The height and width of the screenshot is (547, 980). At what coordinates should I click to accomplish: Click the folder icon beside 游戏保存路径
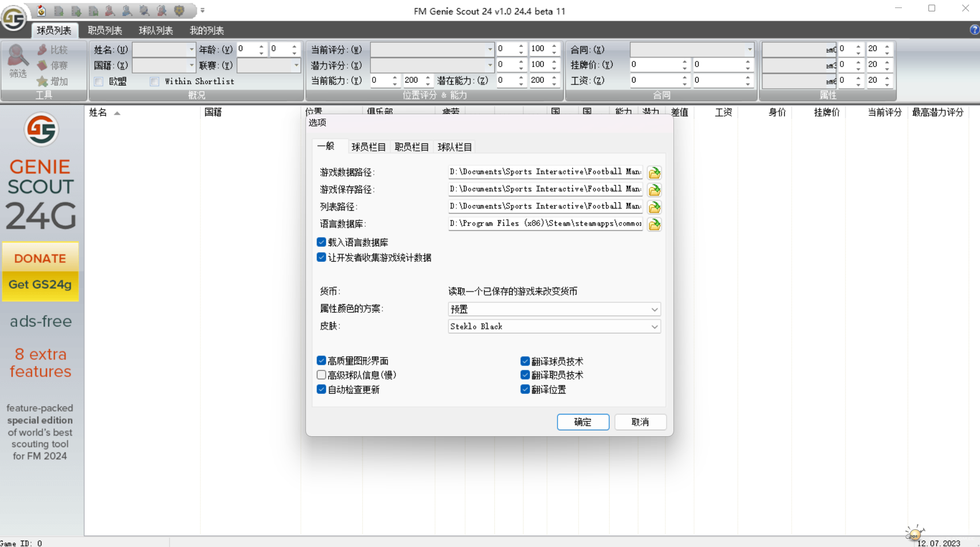(654, 190)
